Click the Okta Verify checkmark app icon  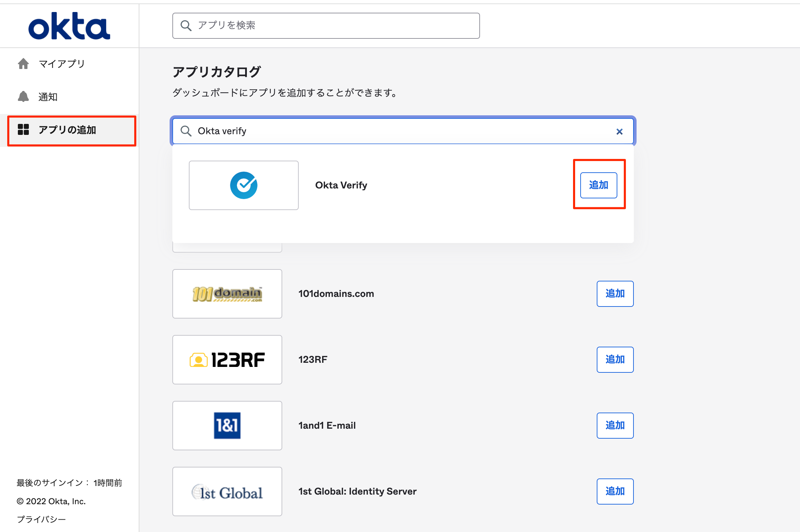coord(244,185)
